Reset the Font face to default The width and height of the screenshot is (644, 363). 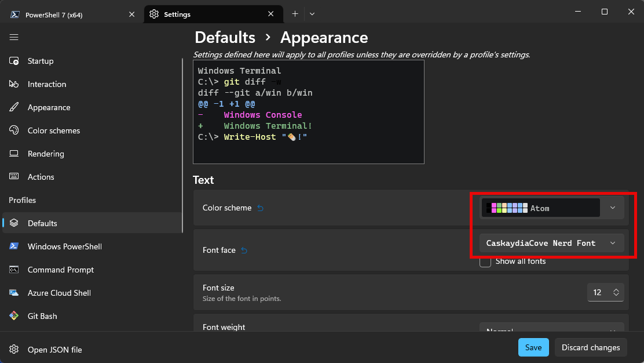click(x=244, y=250)
